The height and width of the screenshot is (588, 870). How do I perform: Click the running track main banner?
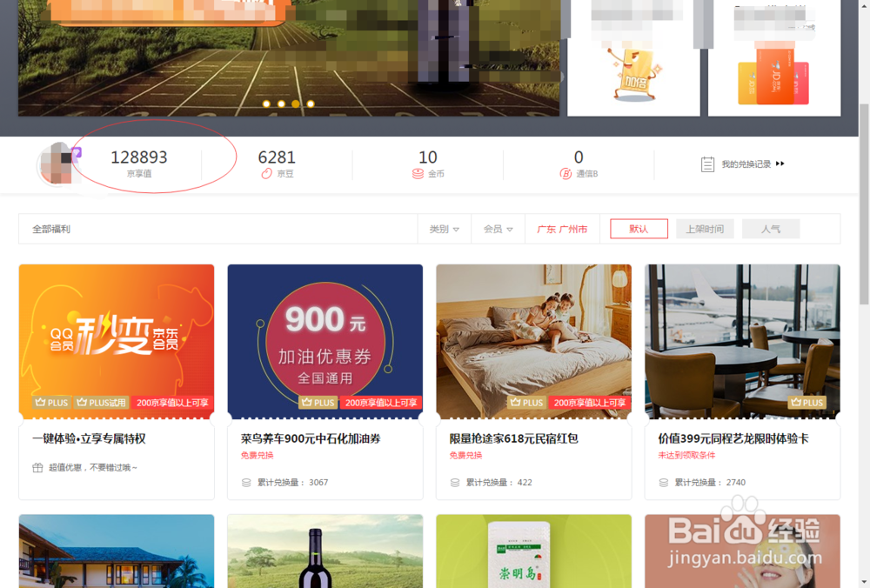click(289, 57)
